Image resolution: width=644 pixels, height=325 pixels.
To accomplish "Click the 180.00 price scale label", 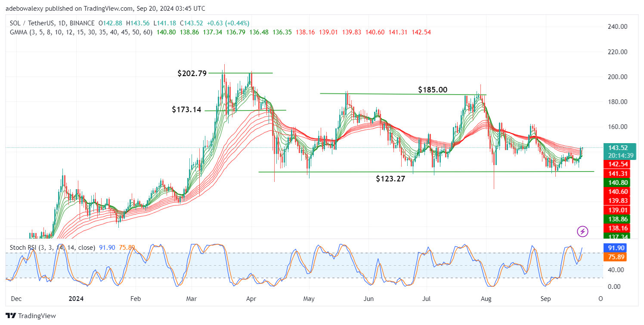I will (x=618, y=102).
